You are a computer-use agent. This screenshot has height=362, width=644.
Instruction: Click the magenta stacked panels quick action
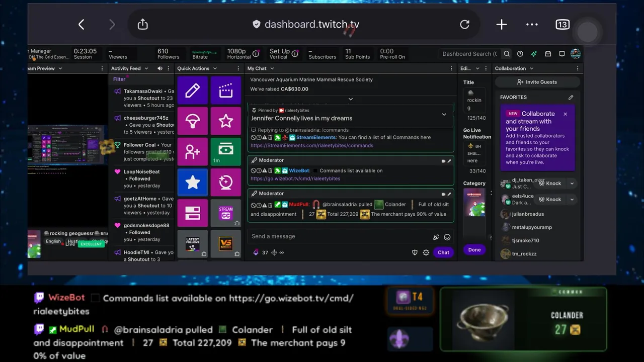click(x=193, y=213)
